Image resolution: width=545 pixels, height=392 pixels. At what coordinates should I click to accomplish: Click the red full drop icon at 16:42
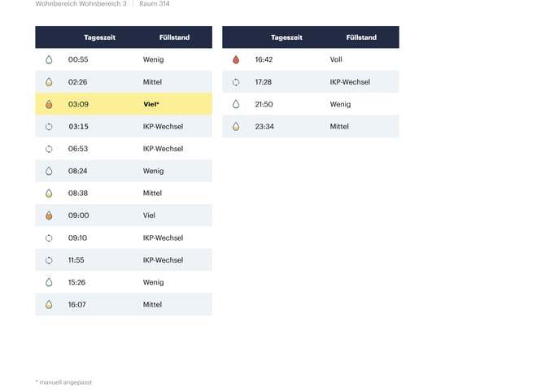(x=236, y=59)
